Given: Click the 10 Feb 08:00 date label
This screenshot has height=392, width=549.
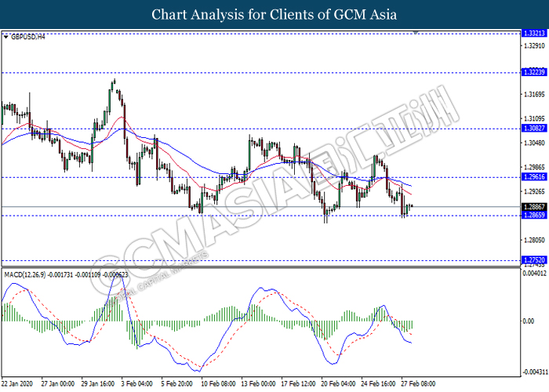Looking at the screenshot, I should pyautogui.click(x=218, y=383).
